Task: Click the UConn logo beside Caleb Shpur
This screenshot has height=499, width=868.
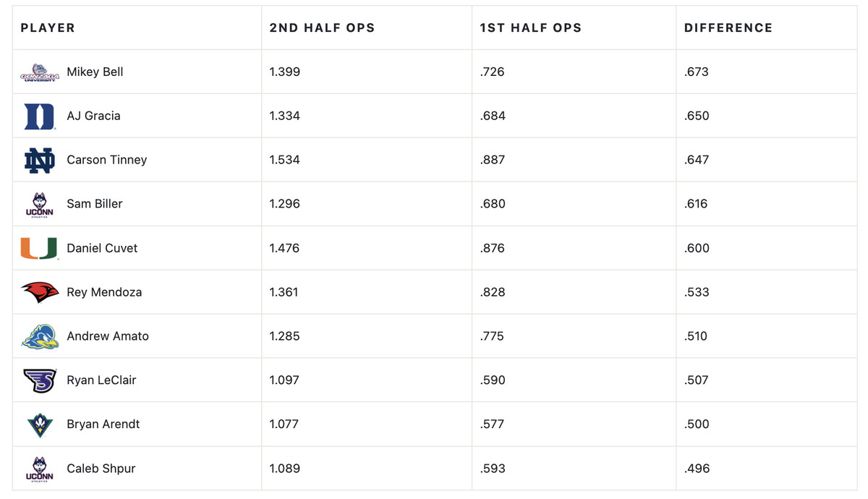Action: 40,469
